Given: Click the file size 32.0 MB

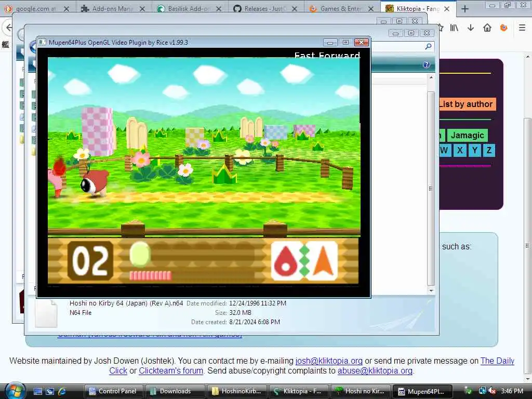Looking at the screenshot, I should pyautogui.click(x=240, y=312).
